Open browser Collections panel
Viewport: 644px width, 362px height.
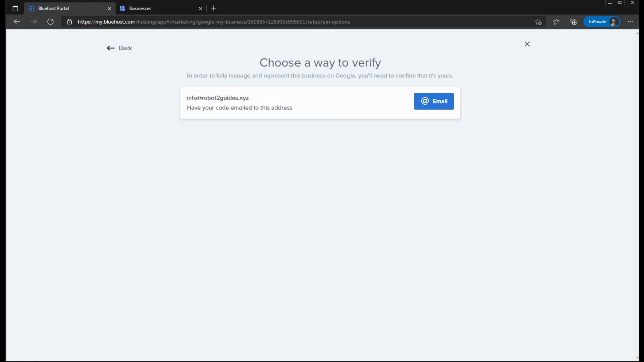click(573, 22)
